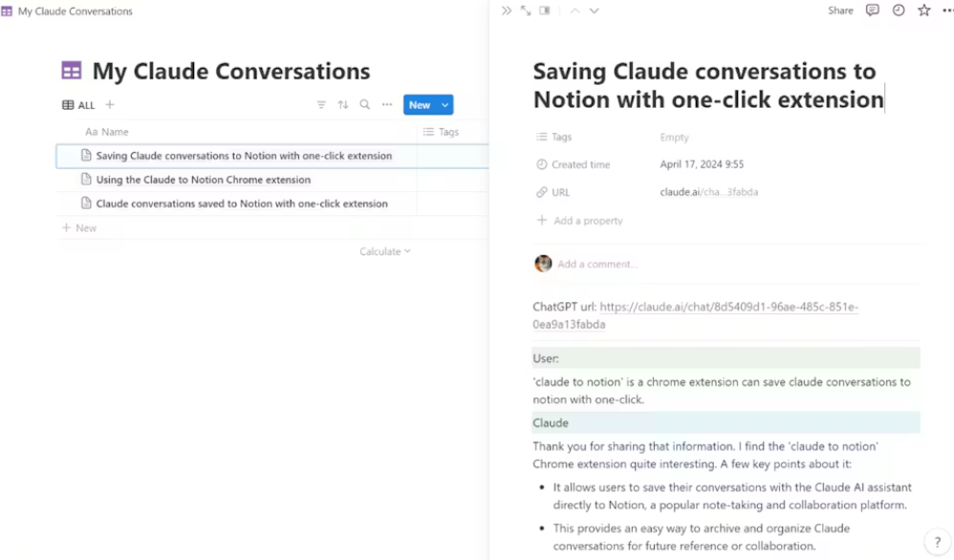Click the date value April 17, 2024 9:55
This screenshot has height=560, width=954.
[x=702, y=164]
